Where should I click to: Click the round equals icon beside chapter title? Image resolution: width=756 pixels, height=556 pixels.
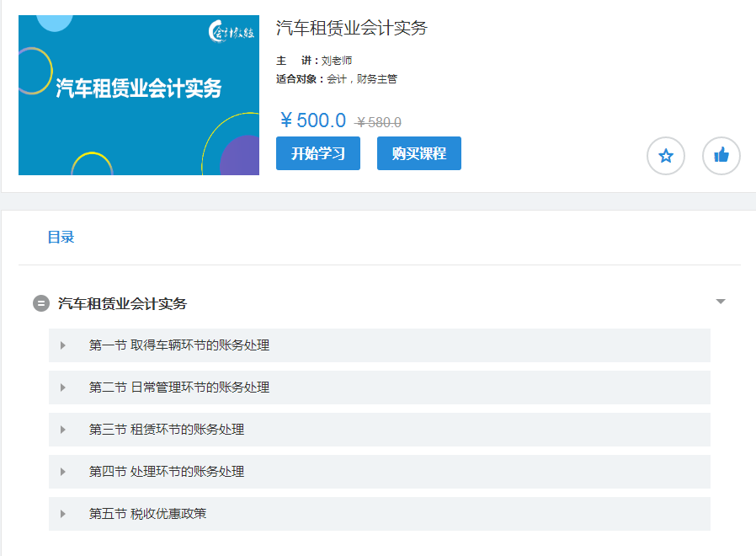coord(40,303)
